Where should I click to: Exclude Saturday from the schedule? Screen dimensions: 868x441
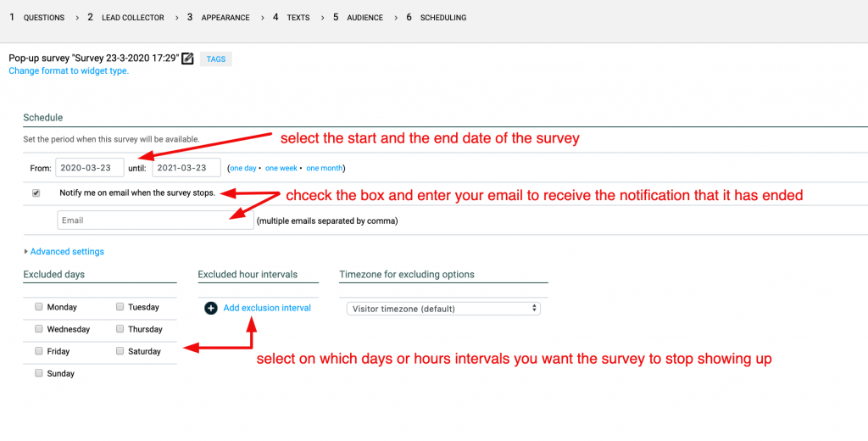tap(120, 351)
